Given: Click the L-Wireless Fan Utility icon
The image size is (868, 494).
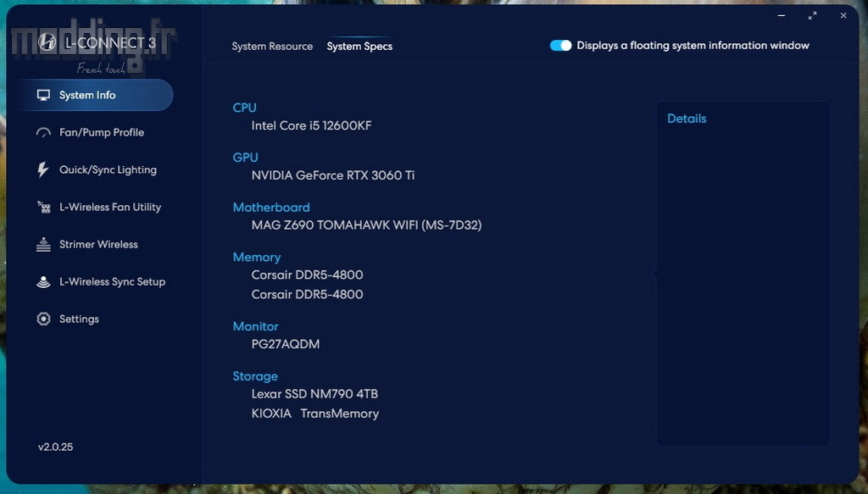Looking at the screenshot, I should (x=43, y=207).
